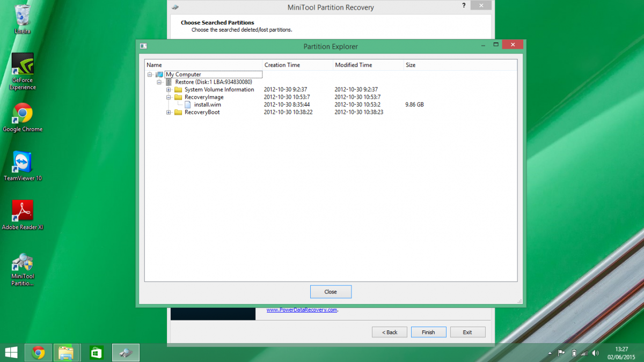The image size is (644, 362).
Task: Open the volume speaker tray icon
Action: tap(595, 353)
